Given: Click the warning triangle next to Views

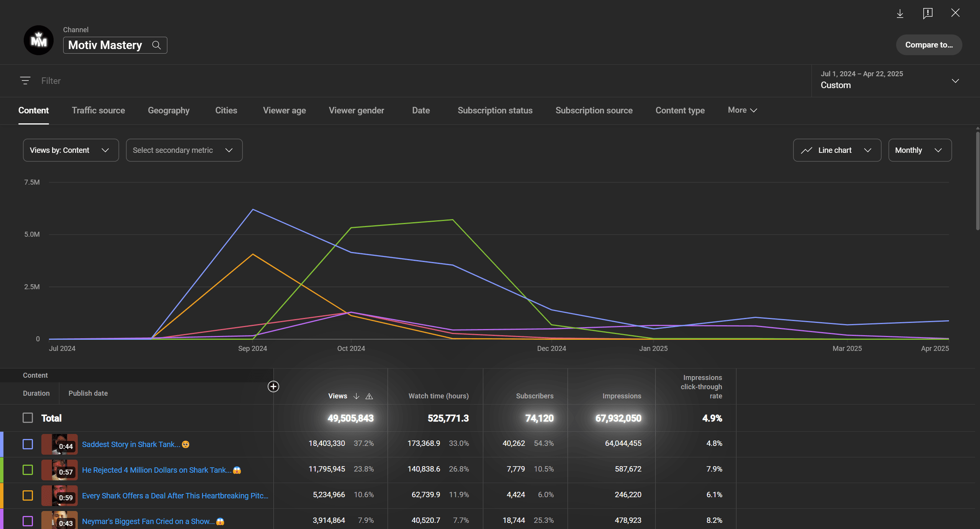Looking at the screenshot, I should tap(369, 396).
